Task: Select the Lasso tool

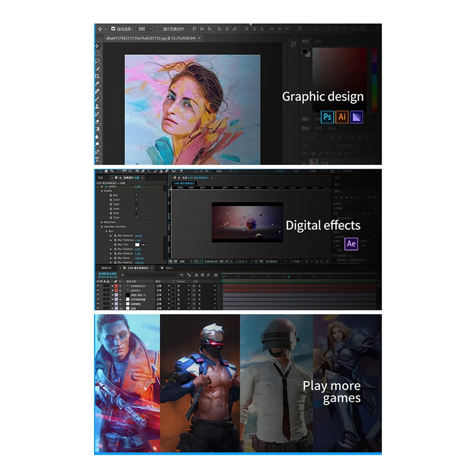Action: coord(97,61)
